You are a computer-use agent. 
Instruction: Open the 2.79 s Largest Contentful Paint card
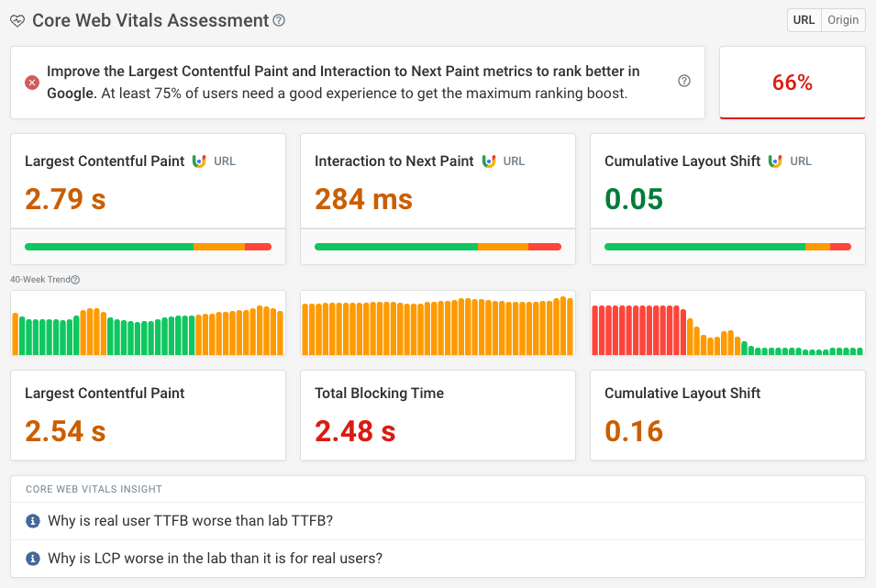148,198
